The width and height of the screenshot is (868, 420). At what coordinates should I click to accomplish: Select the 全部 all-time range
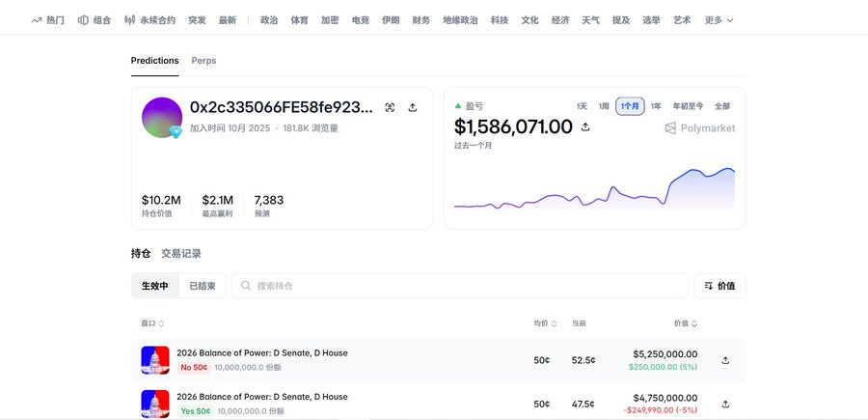[x=722, y=106]
